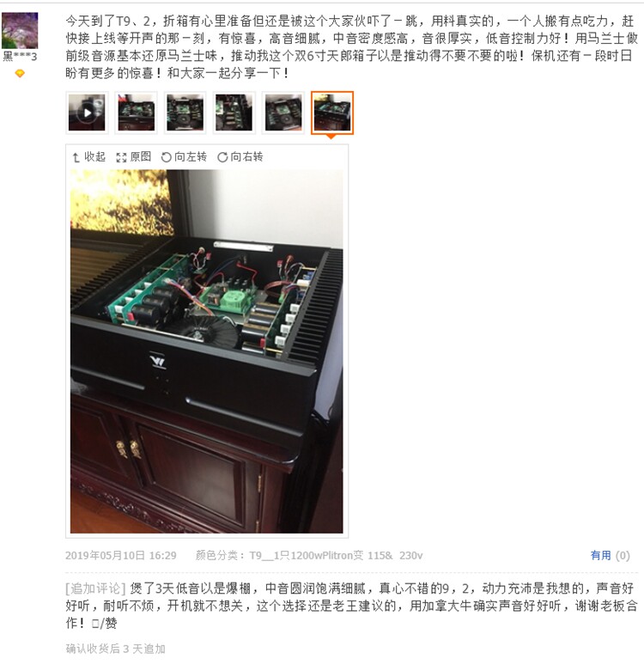The width and height of the screenshot is (644, 665).
Task: Click the reviewer's gold diamond badge
Action: [20, 74]
